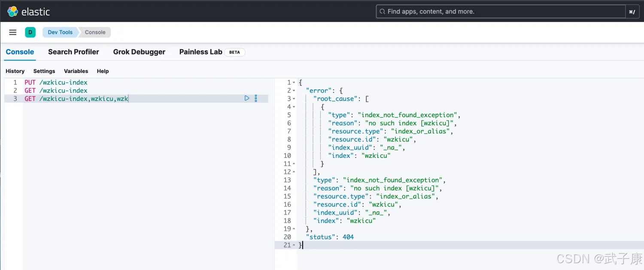Image resolution: width=644 pixels, height=270 pixels.
Task: Click keyboard shortcut icon in search bar
Action: click(x=632, y=12)
